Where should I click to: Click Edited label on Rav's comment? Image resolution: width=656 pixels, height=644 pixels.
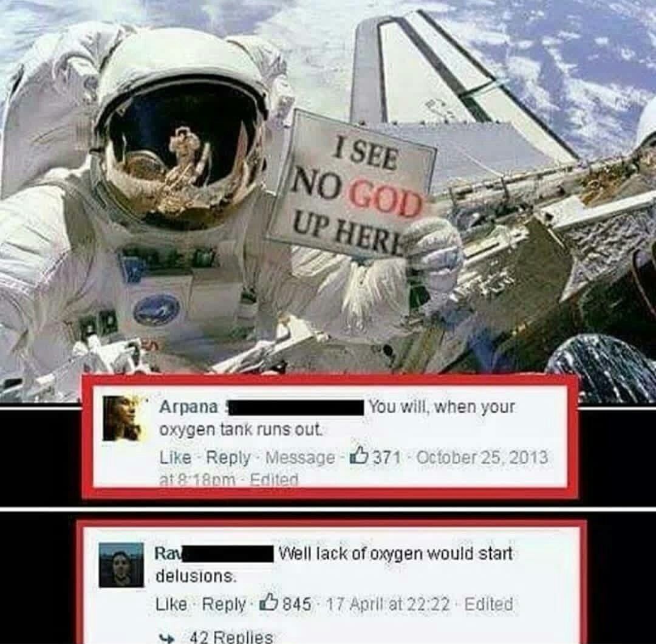click(488, 604)
